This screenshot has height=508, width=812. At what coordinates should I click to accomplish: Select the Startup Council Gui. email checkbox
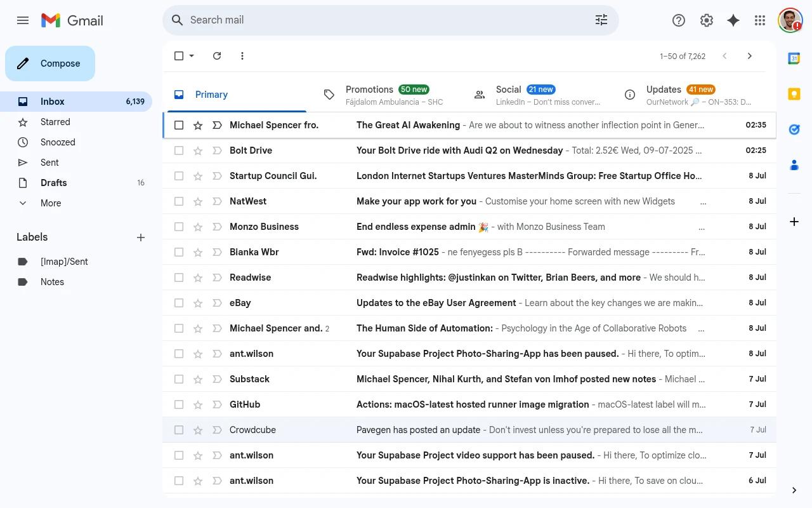click(179, 176)
